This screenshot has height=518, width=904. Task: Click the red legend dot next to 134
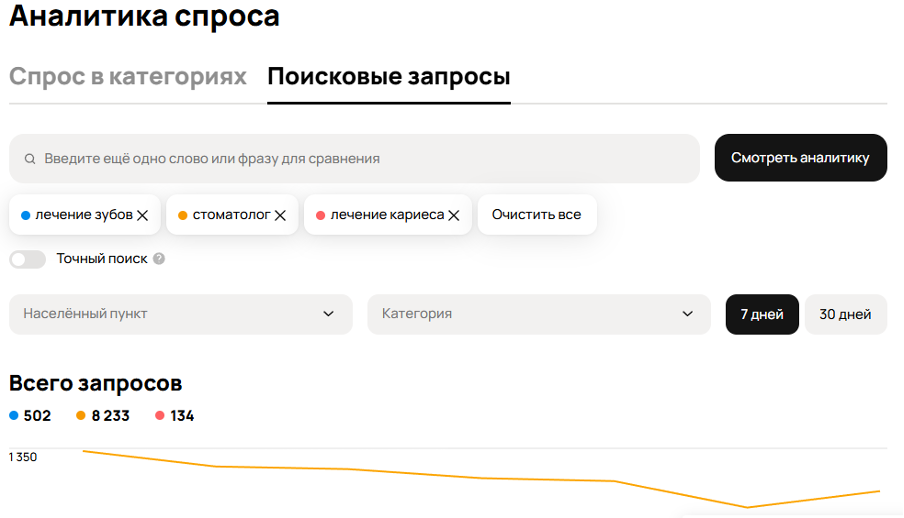coord(160,416)
